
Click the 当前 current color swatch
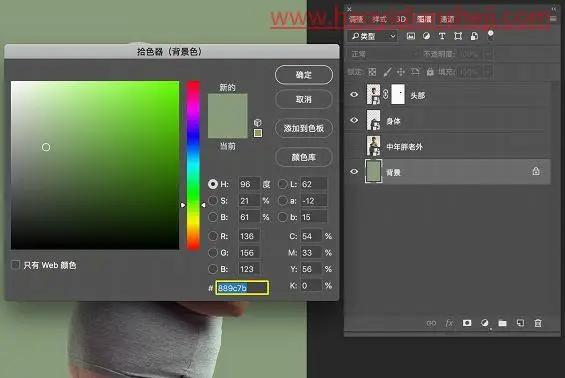[x=228, y=127]
